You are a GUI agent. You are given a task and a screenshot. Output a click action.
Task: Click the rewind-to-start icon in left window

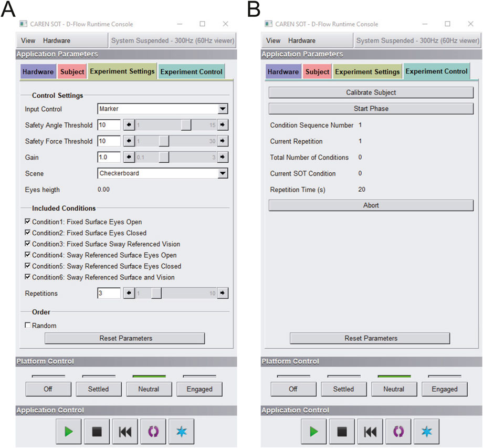125,432
